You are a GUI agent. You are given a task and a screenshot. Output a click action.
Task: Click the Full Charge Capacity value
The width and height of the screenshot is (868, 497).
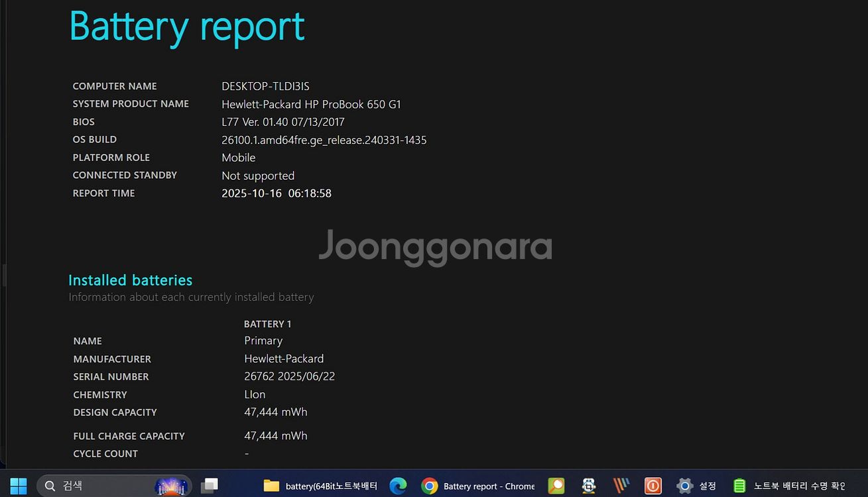coord(276,436)
